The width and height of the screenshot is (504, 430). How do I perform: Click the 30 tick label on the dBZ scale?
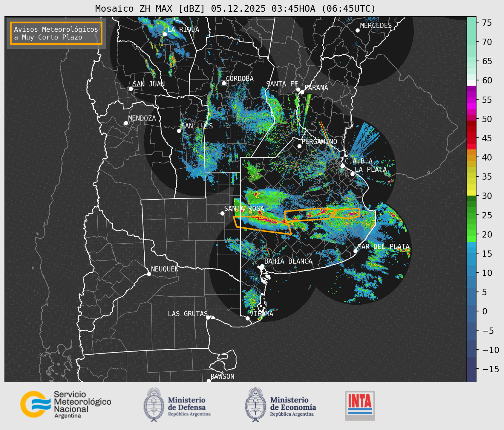(x=487, y=196)
